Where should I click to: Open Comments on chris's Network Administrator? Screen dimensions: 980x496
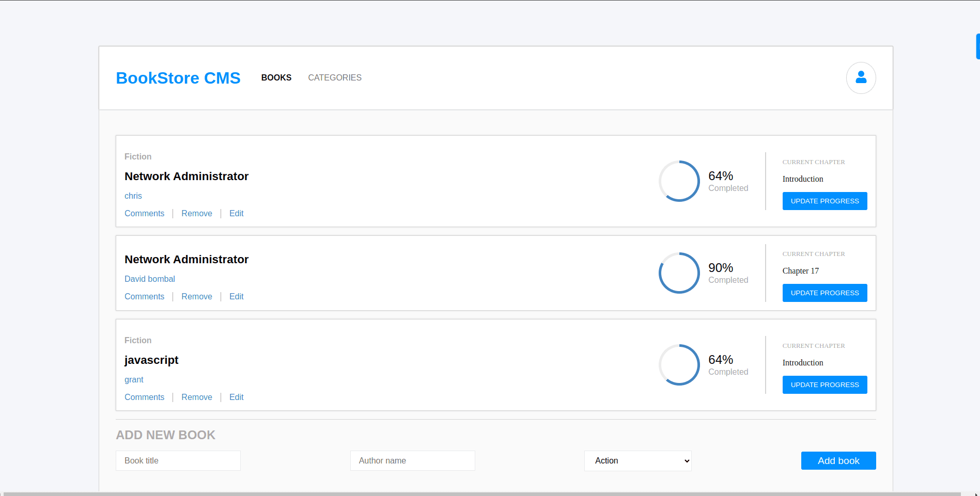[144, 214]
